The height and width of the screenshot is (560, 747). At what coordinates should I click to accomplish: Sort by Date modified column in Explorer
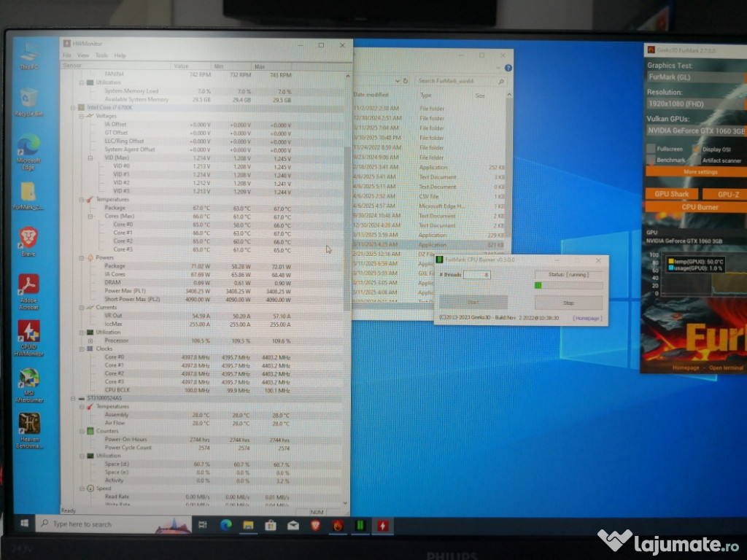coord(371,95)
